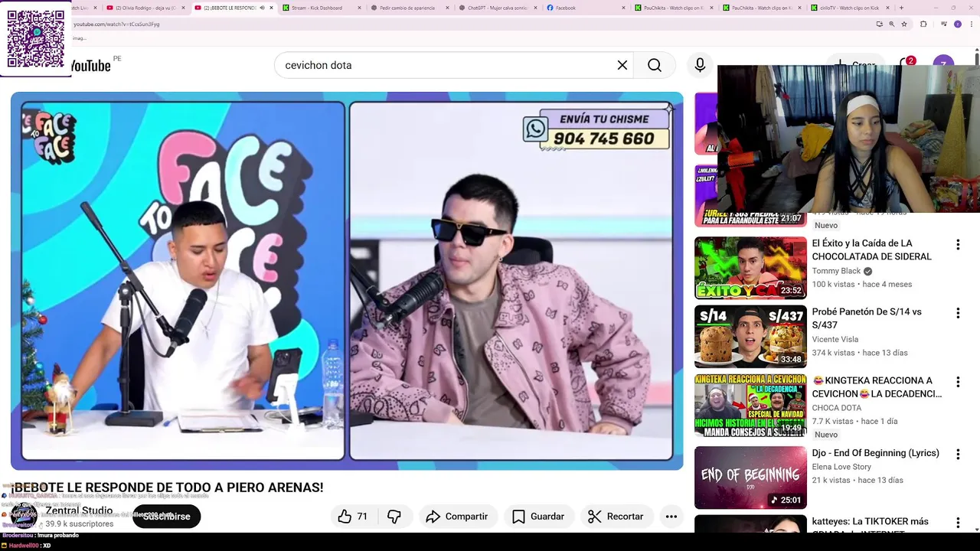Open options for KINGTEKA REACCIONA video
980x551 pixels.
pos(958,382)
